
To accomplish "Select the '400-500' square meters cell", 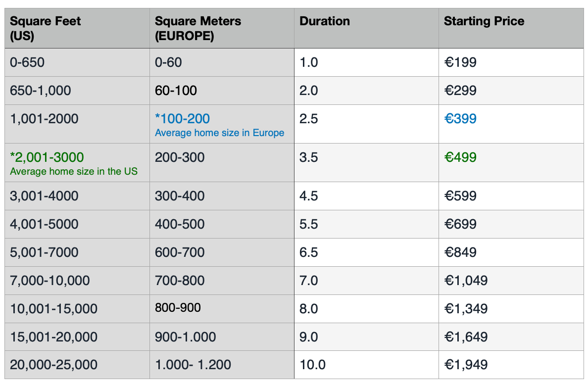I will (222, 224).
